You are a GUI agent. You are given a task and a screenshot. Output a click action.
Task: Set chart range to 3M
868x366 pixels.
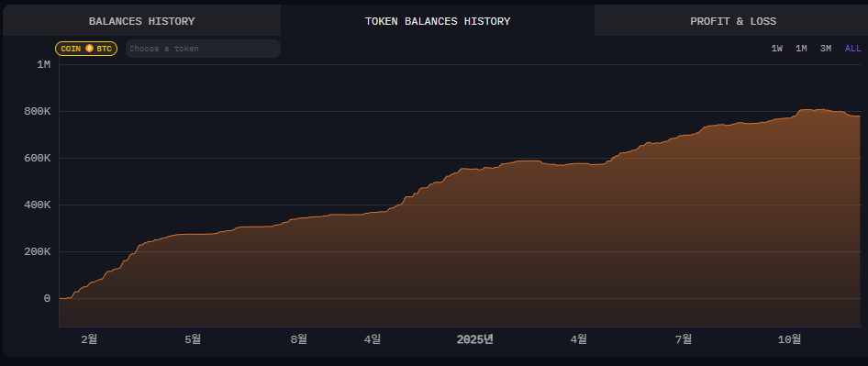coord(826,49)
